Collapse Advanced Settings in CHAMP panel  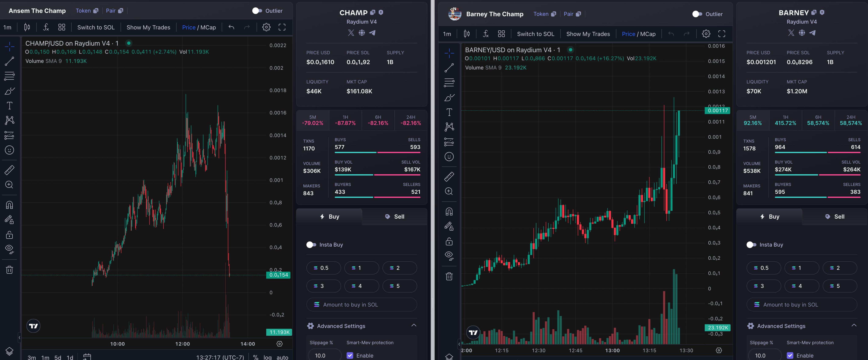pyautogui.click(x=413, y=326)
